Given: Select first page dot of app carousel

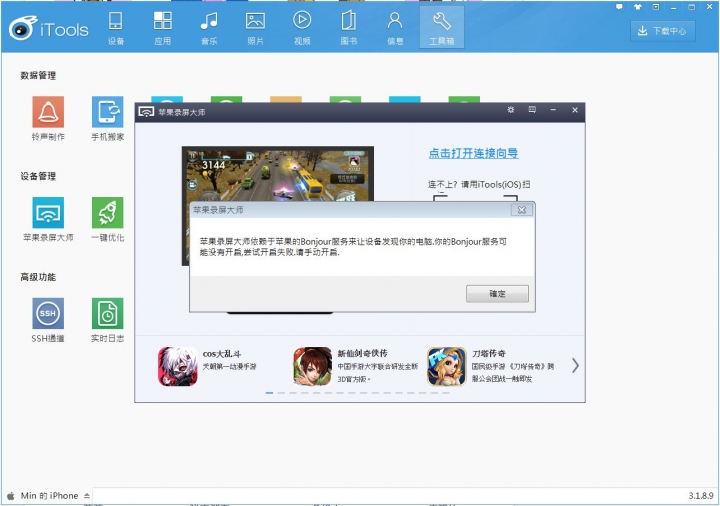Looking at the screenshot, I should (269, 393).
